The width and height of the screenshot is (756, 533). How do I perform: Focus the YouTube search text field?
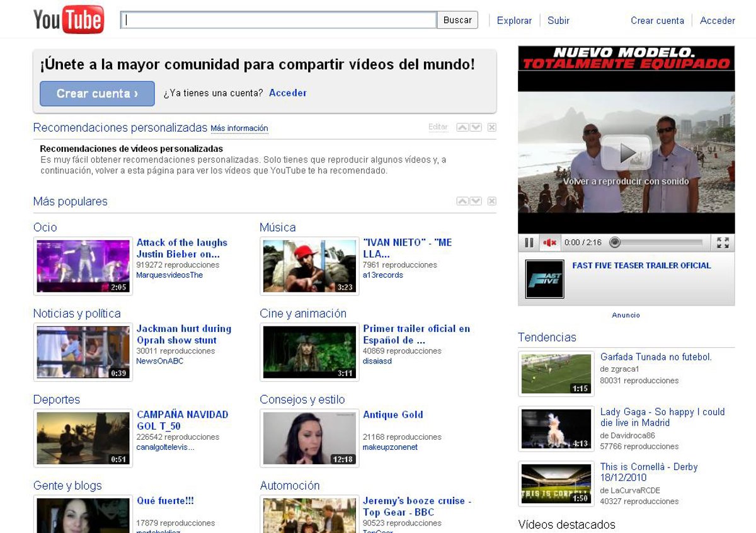[278, 20]
